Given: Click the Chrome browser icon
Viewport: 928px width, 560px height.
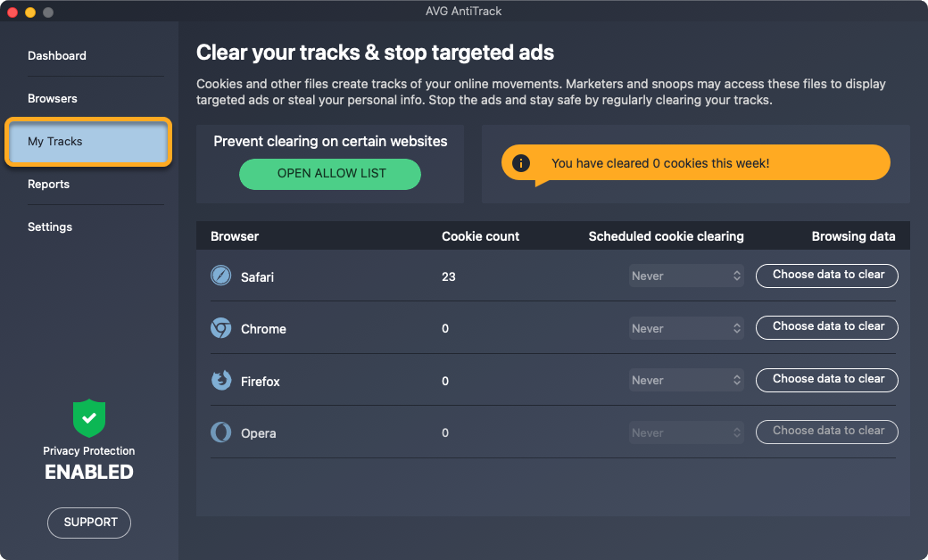Looking at the screenshot, I should (x=220, y=328).
